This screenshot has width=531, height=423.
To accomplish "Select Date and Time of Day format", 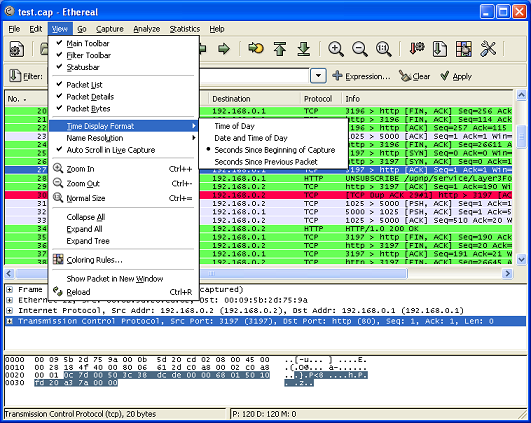I will pyautogui.click(x=273, y=138).
